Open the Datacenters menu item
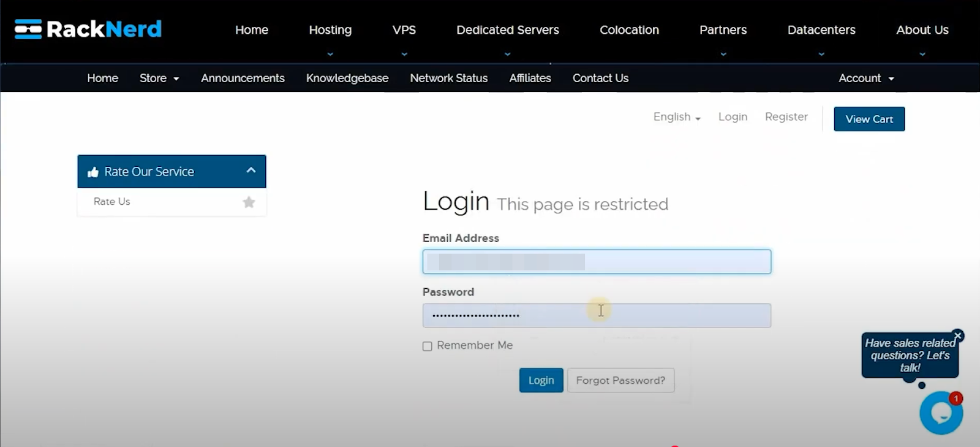The height and width of the screenshot is (447, 980). pos(821,29)
